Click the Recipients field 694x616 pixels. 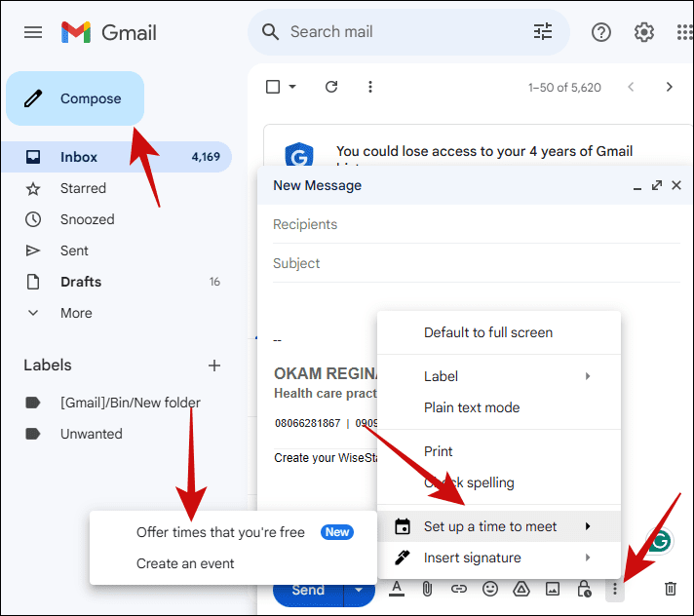point(477,224)
